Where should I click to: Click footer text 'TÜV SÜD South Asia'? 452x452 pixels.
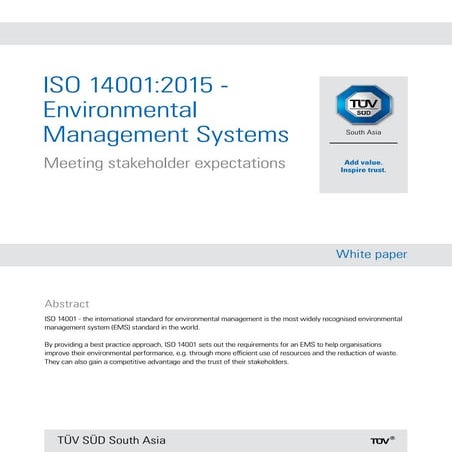click(111, 440)
